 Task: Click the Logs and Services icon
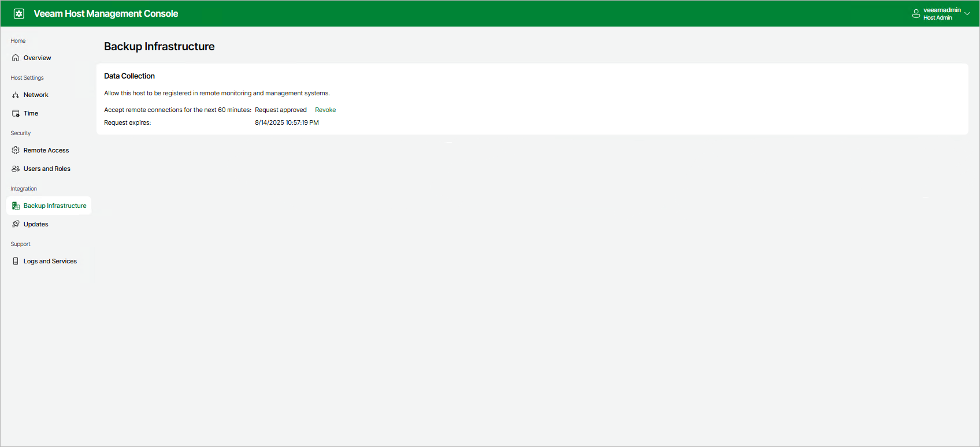tap(16, 261)
